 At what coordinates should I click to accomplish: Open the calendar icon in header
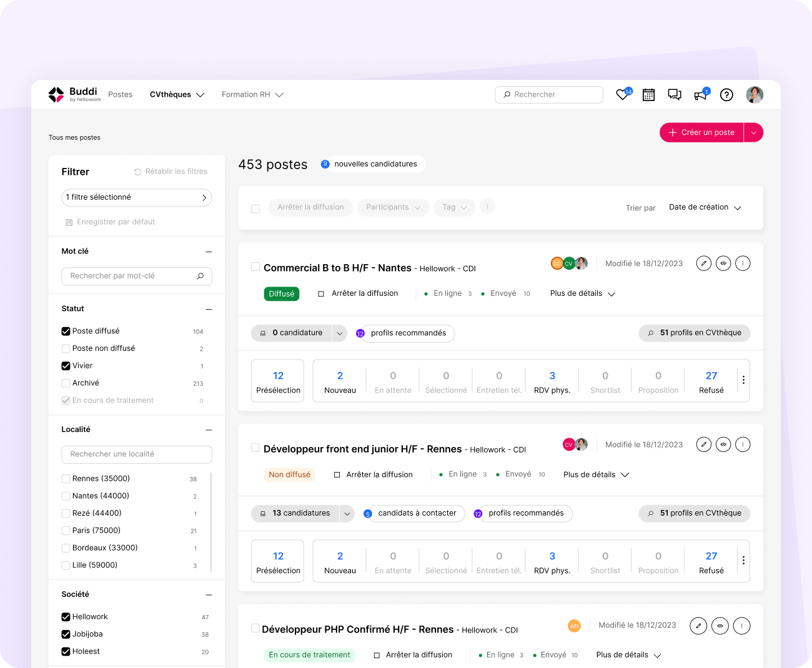click(x=648, y=95)
